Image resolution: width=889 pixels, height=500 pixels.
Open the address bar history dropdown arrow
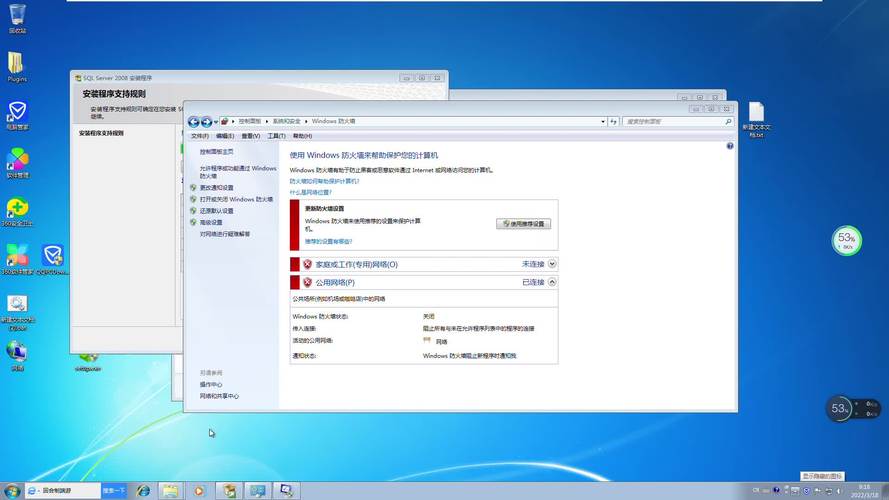pyautogui.click(x=603, y=121)
